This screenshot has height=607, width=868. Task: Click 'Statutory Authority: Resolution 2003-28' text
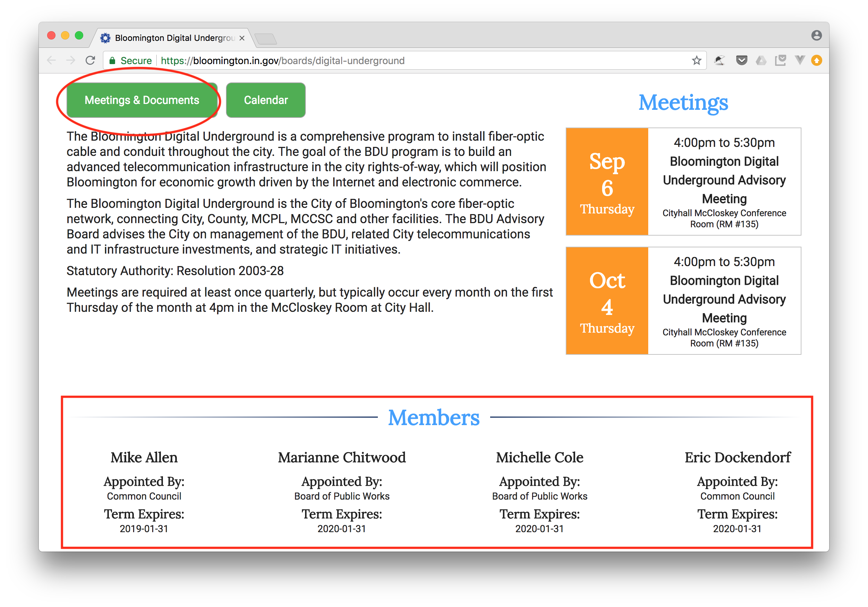coord(175,271)
